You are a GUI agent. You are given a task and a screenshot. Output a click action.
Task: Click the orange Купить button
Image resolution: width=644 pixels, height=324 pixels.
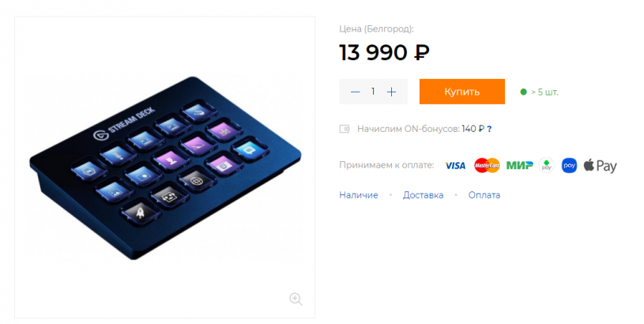[461, 92]
